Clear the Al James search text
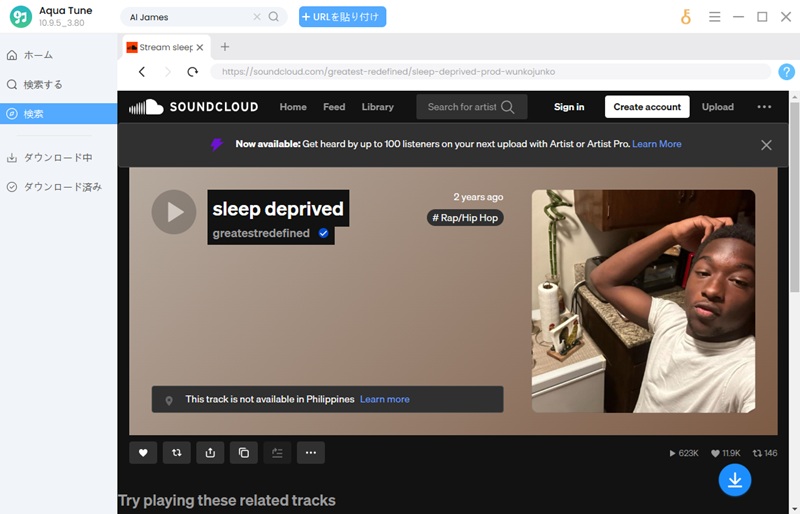The height and width of the screenshot is (514, 800). (257, 17)
